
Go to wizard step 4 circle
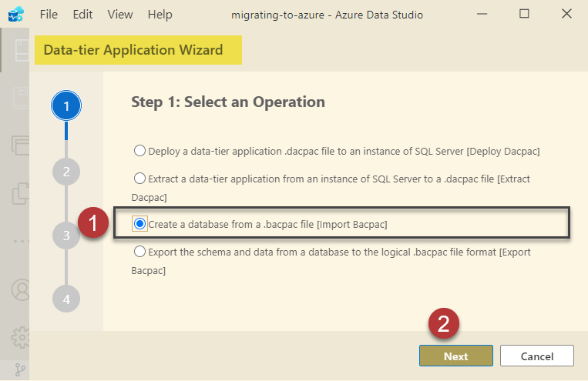(66, 299)
